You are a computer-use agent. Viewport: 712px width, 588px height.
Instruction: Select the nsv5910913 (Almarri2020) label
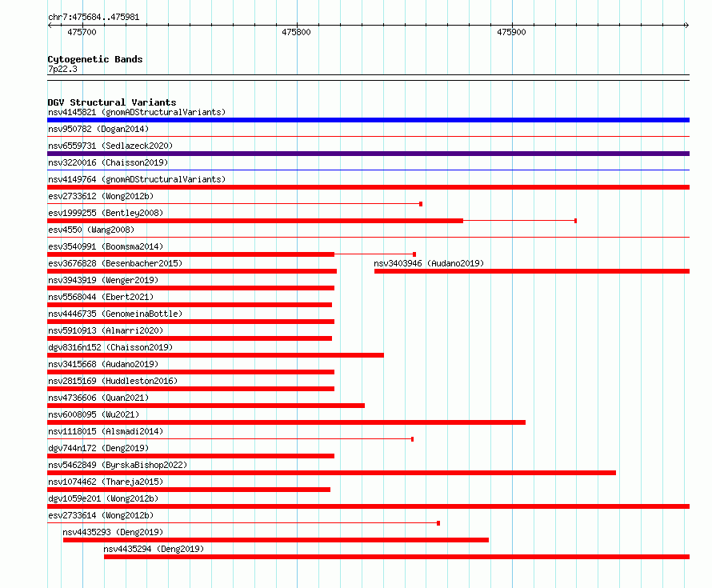point(106,330)
